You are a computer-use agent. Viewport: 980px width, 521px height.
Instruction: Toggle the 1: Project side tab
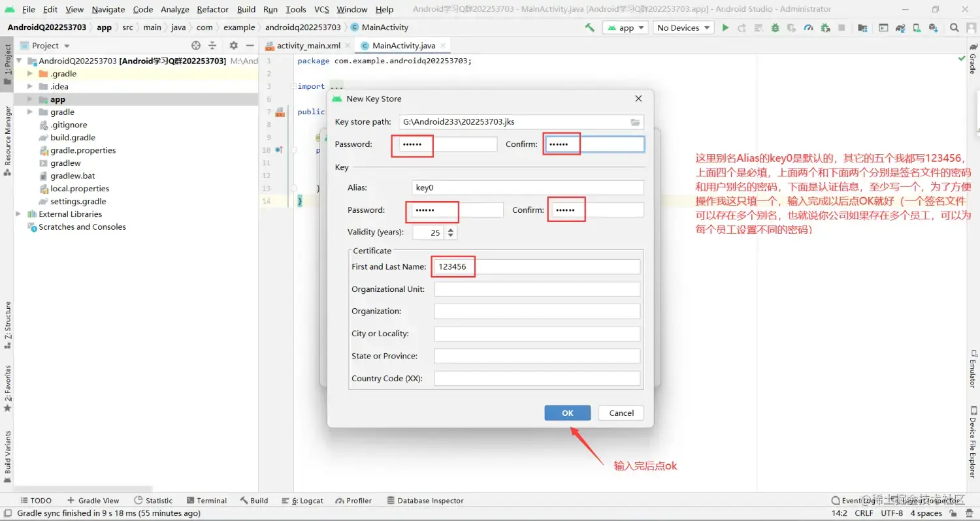click(8, 65)
